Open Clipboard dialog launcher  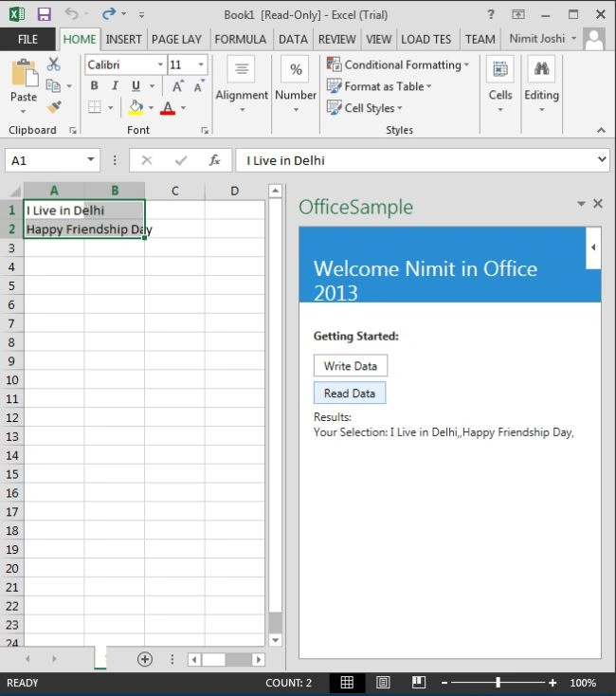[73, 131]
